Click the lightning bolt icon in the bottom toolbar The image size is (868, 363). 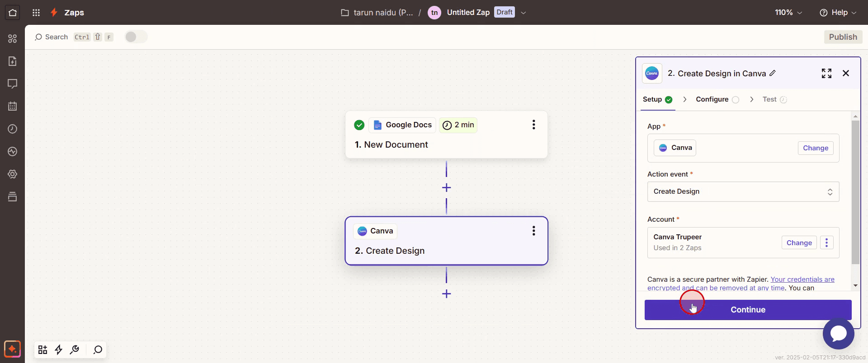[x=59, y=349]
